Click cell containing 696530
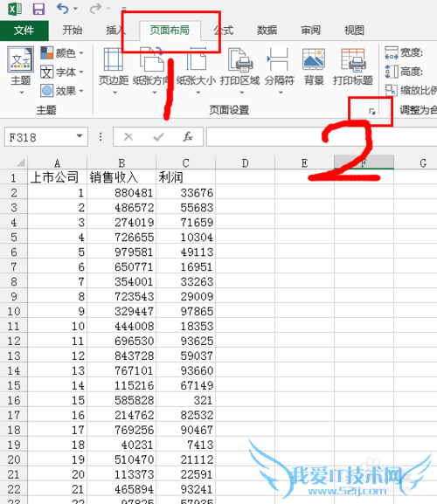The image size is (437, 504). pyautogui.click(x=121, y=341)
